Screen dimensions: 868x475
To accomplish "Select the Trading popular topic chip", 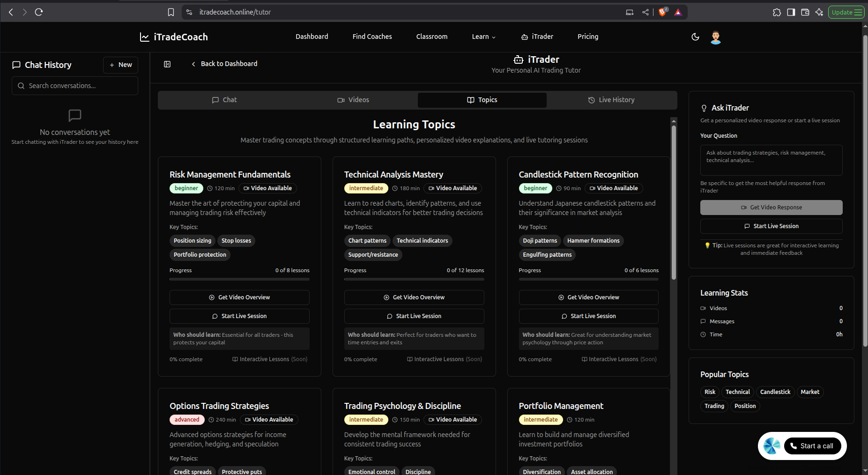I will [714, 406].
